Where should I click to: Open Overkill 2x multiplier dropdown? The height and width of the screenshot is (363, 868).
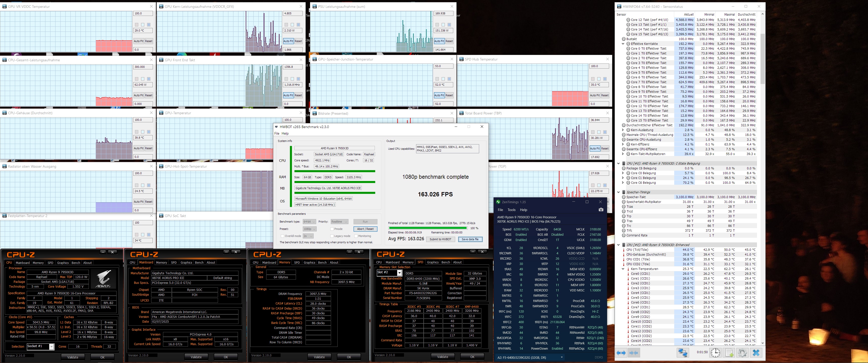tap(308, 236)
